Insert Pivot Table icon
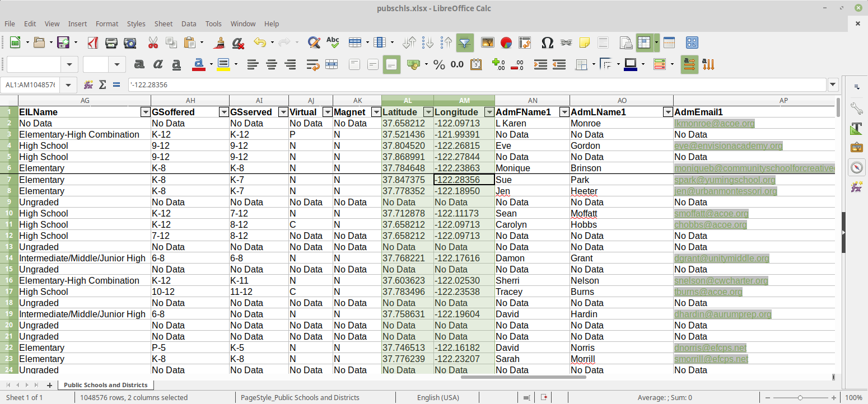 (525, 43)
